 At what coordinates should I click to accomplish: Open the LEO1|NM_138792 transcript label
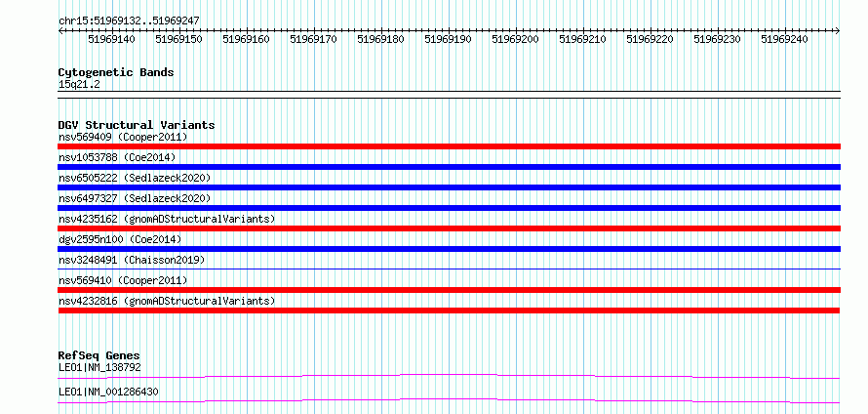99,367
